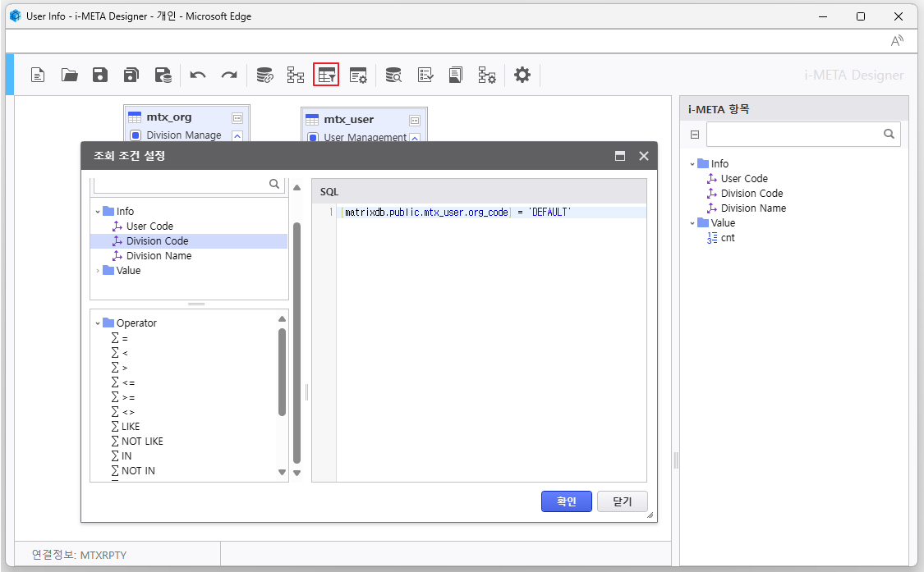Select Division Code in i-META 항목 panel

(752, 193)
